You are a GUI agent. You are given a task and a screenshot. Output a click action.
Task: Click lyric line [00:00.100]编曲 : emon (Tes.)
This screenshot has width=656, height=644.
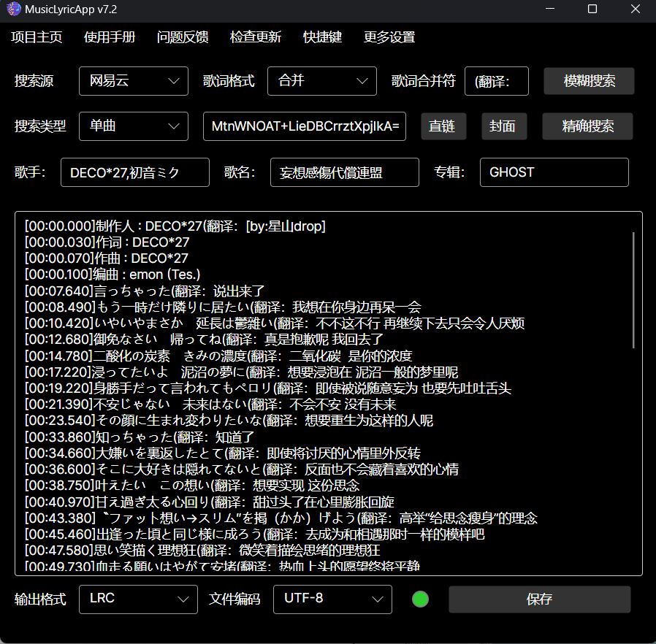coord(112,275)
